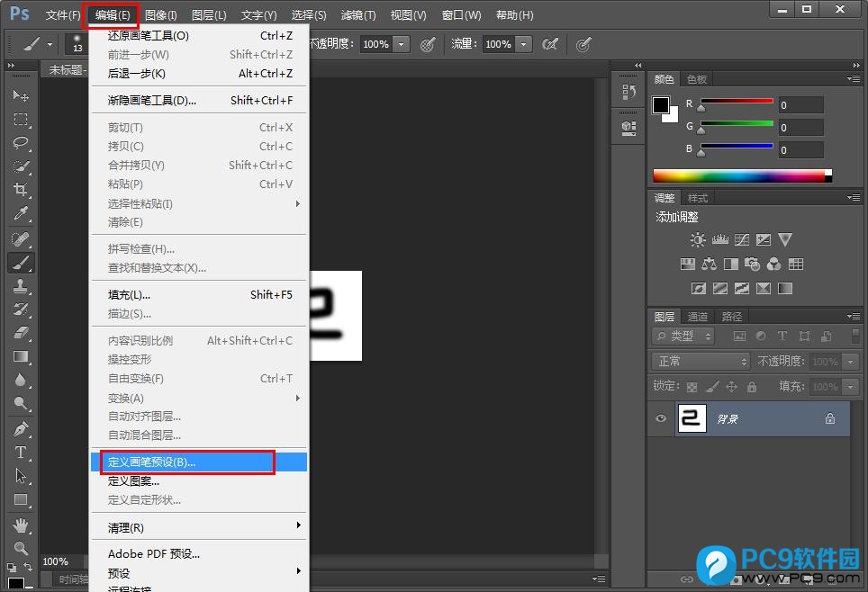The height and width of the screenshot is (592, 868).
Task: Select the Quick Selection tool
Action: [21, 166]
